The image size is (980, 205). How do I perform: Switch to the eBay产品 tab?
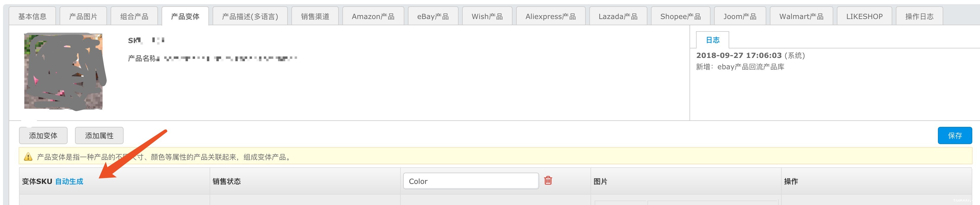point(432,16)
